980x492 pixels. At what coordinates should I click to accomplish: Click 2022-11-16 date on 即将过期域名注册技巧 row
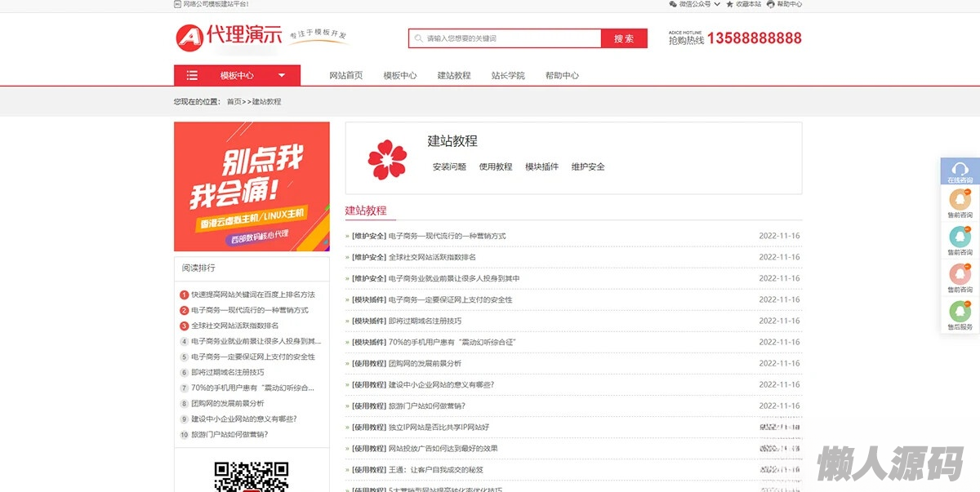tap(779, 321)
